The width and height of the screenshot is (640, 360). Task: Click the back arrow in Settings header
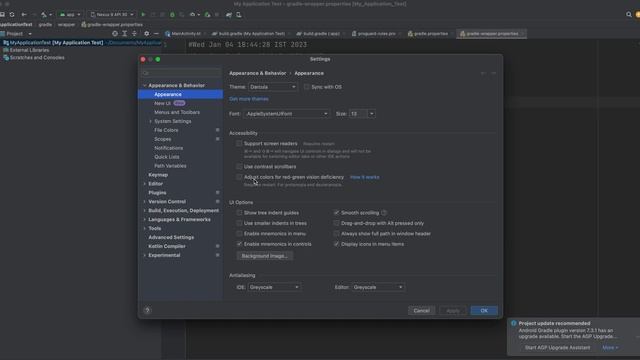click(483, 73)
